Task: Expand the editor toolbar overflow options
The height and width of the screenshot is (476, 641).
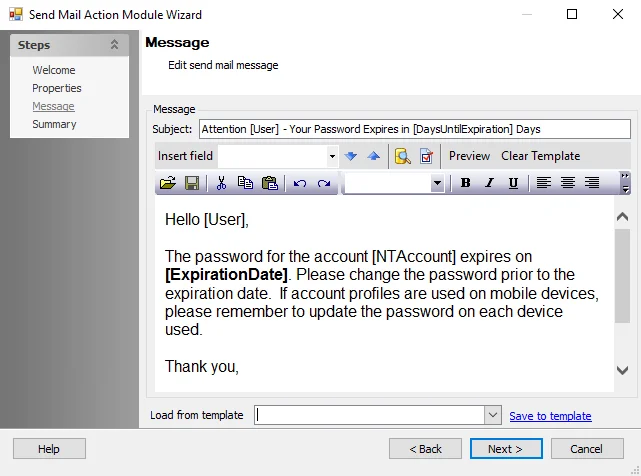Action: 625,183
